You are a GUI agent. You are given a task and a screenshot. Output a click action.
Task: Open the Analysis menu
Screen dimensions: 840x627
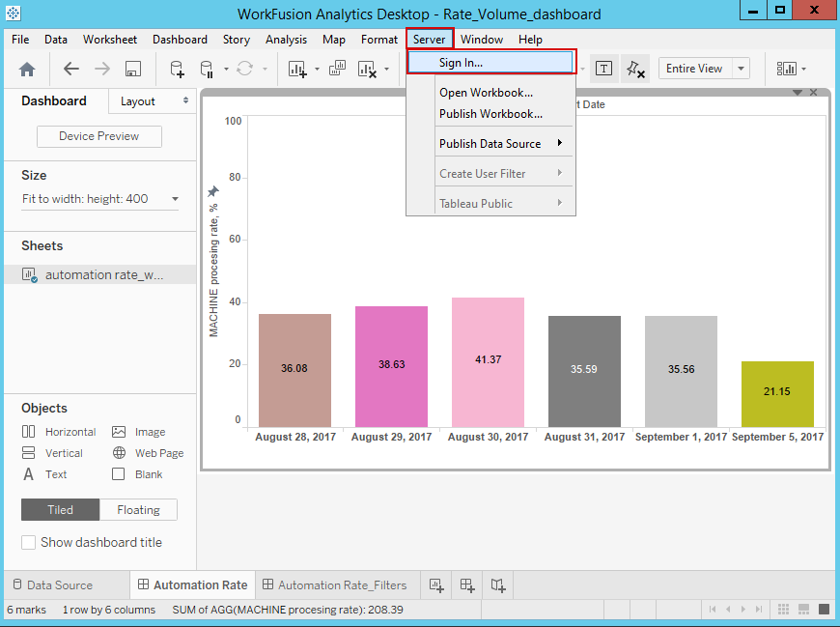point(286,40)
